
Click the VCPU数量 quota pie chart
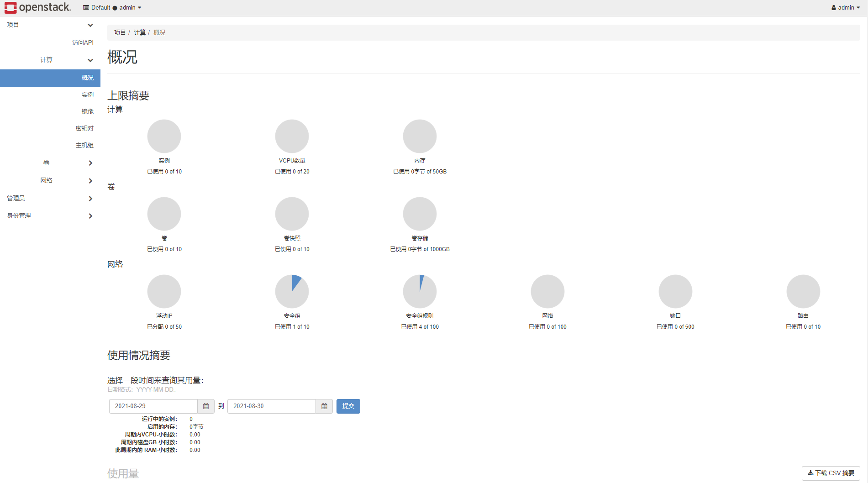pos(292,136)
